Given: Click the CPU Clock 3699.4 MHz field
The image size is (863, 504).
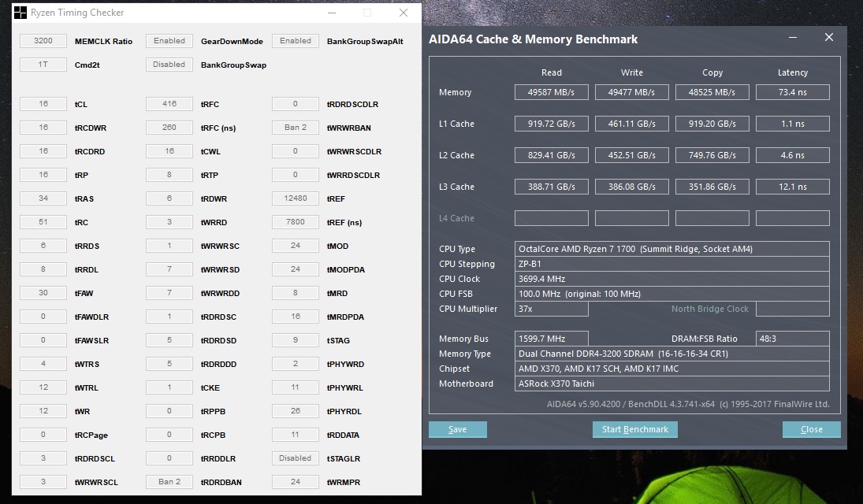Looking at the screenshot, I should [x=672, y=279].
